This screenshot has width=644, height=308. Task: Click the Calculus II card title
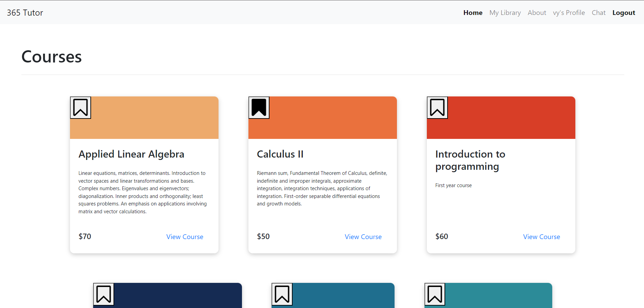pos(280,154)
